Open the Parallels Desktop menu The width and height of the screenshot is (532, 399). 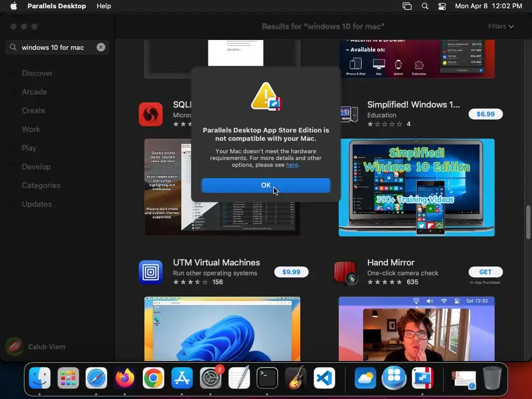57,6
